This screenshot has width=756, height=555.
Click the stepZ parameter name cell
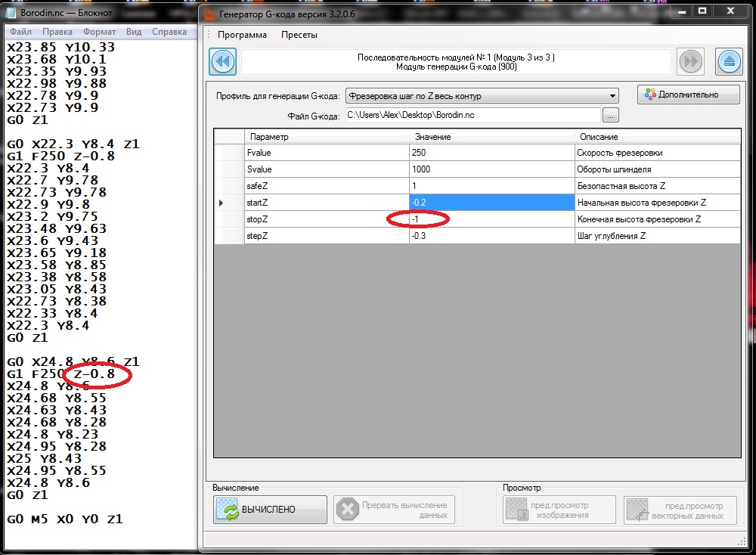coord(327,236)
